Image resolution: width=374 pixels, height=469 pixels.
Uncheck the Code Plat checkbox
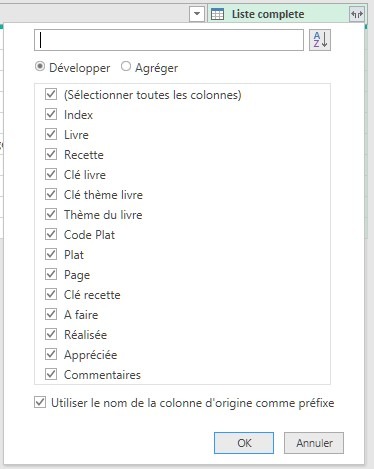(51, 234)
